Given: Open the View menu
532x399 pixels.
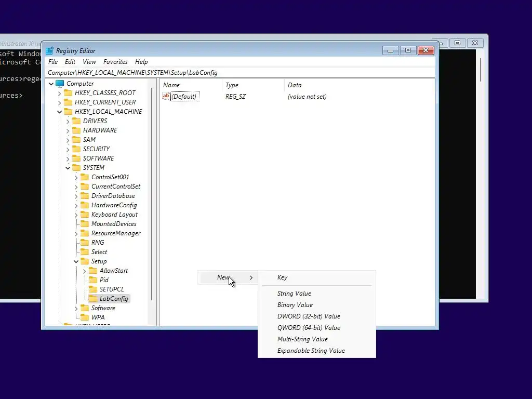Looking at the screenshot, I should (x=89, y=62).
